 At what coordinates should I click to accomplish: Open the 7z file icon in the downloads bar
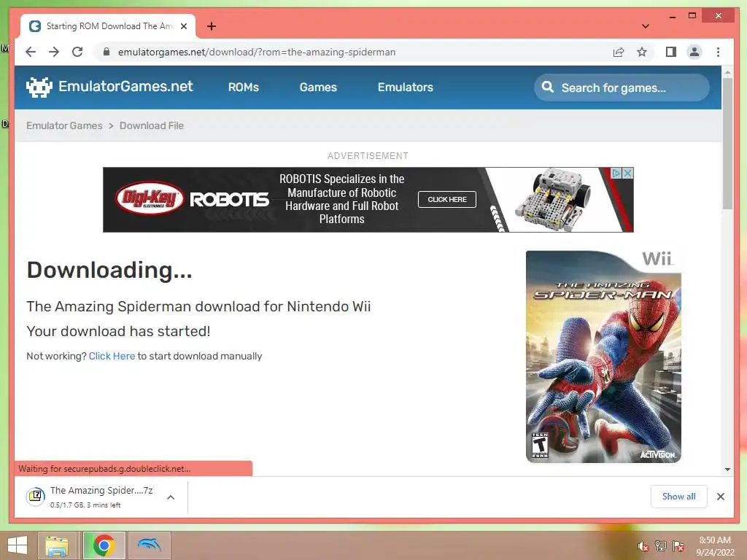(35, 497)
